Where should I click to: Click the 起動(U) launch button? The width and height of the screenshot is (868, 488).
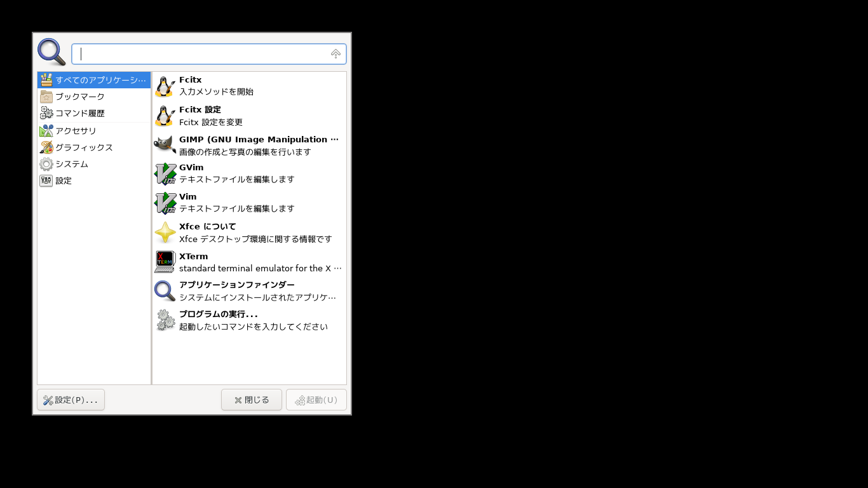point(316,400)
